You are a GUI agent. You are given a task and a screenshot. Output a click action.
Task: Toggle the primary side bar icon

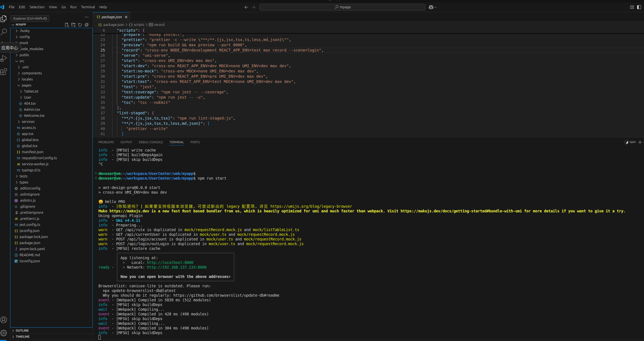639,7
